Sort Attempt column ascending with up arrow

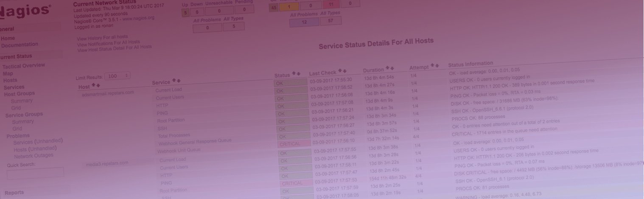[x=432, y=66]
